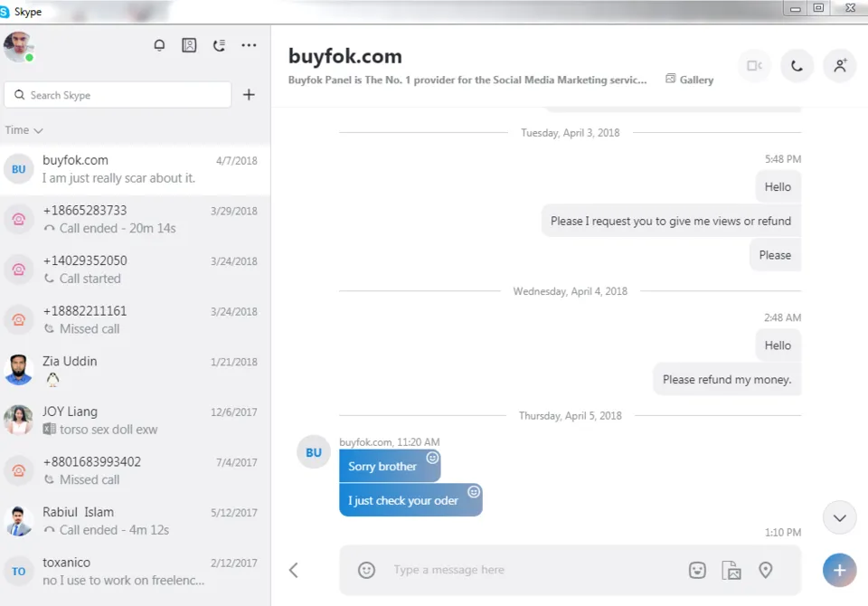Attach a file or image
Viewport: 868px width, 606px height.
(x=731, y=570)
